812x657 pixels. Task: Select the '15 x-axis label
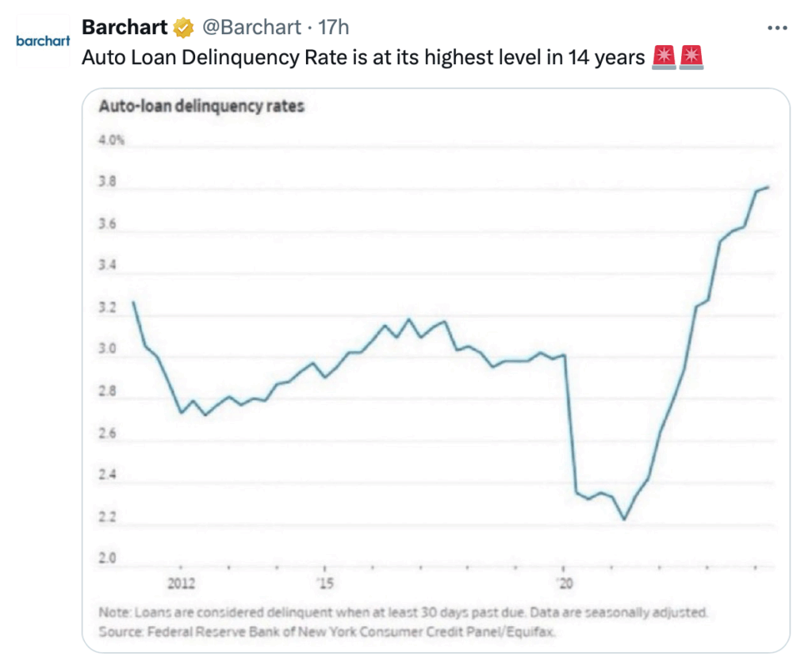[x=324, y=584]
